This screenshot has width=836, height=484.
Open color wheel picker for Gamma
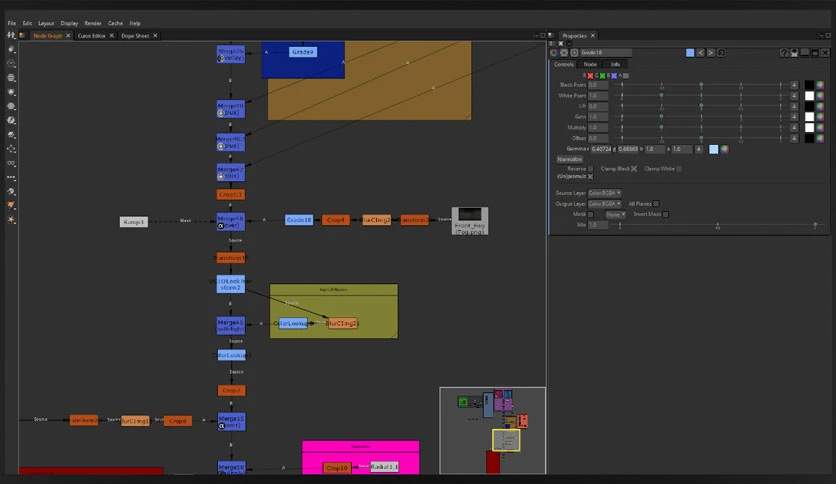tap(725, 149)
